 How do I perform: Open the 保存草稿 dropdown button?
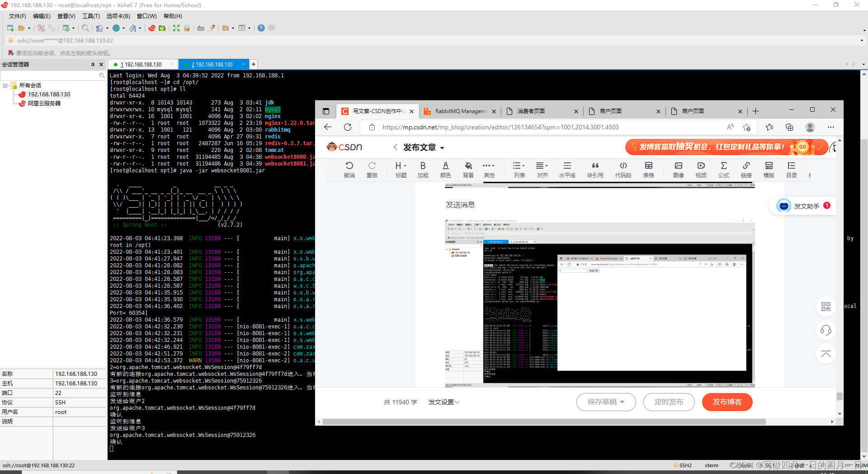(x=606, y=402)
